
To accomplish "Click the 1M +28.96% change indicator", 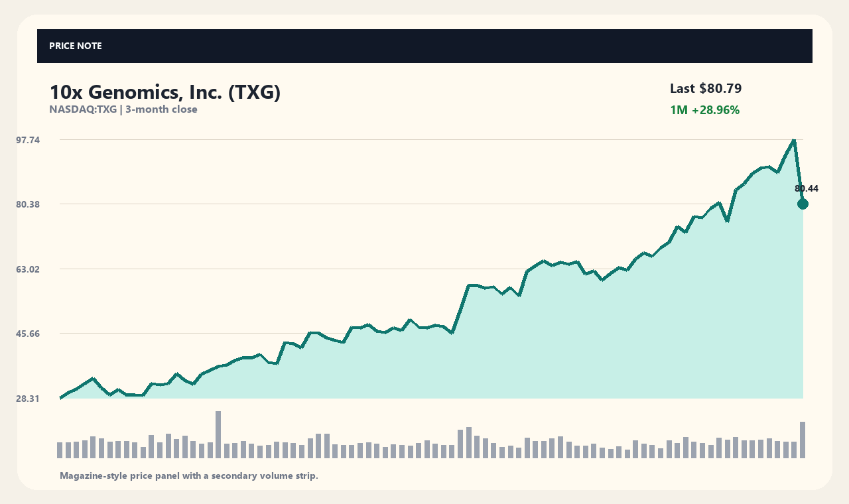I will (704, 110).
